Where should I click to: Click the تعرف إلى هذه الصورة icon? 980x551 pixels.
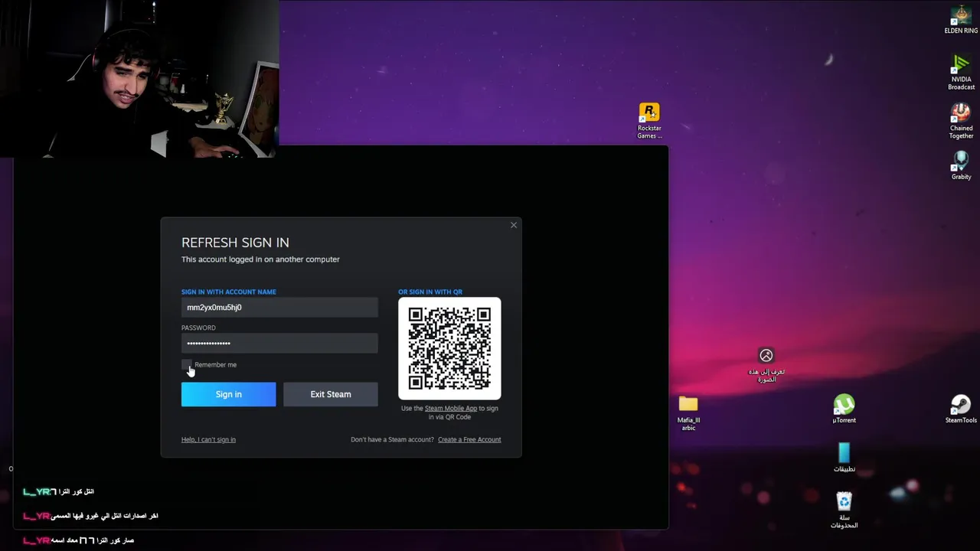click(766, 365)
